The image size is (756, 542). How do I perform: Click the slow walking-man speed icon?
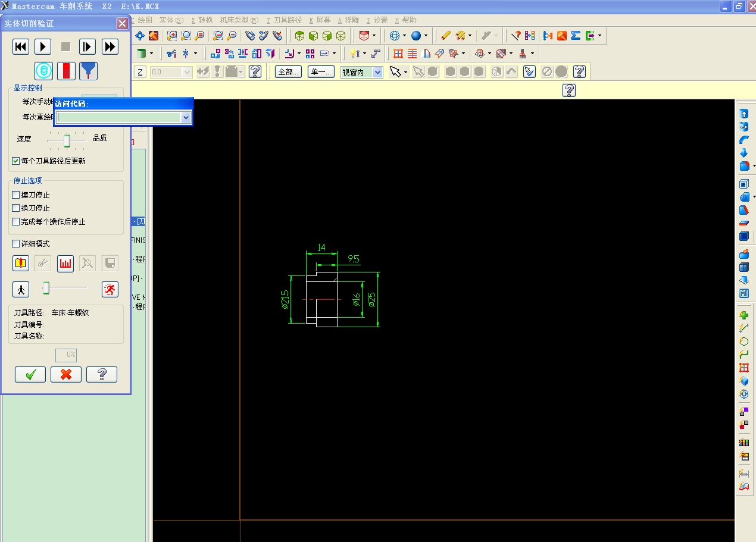21,289
